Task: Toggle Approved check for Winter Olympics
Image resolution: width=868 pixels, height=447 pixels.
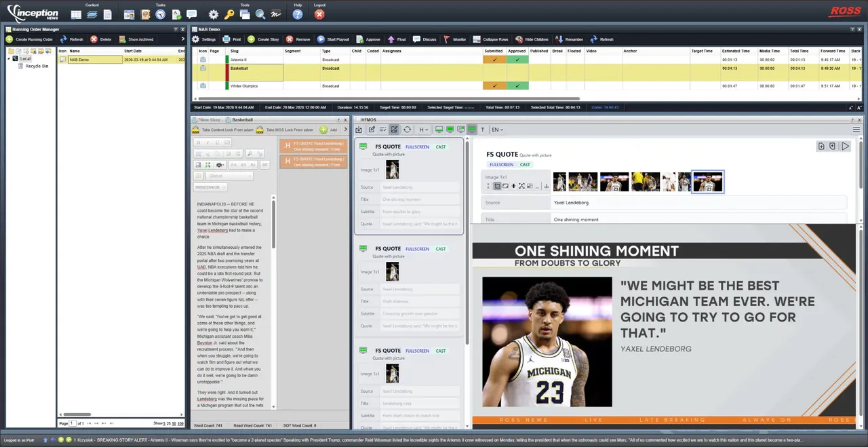Action: 517,86
